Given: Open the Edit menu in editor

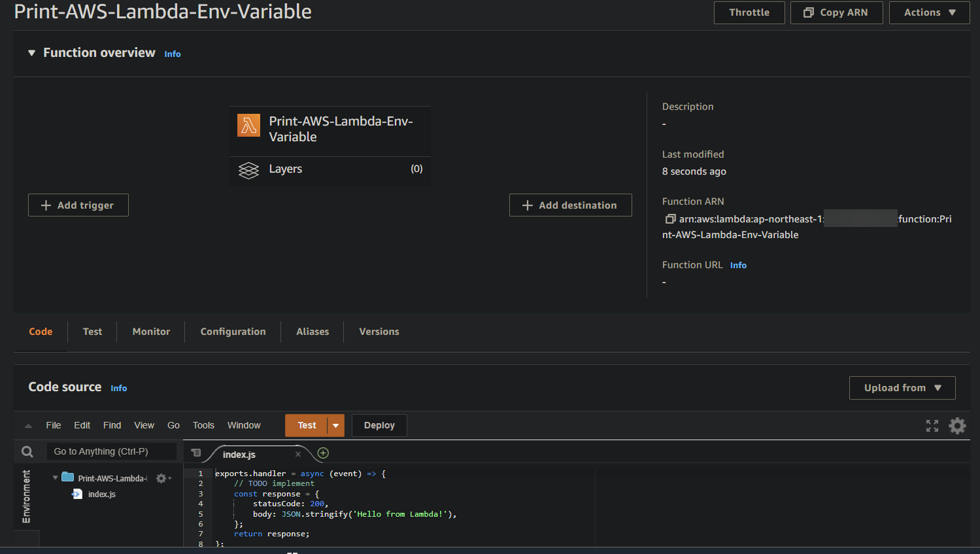Looking at the screenshot, I should 82,425.
